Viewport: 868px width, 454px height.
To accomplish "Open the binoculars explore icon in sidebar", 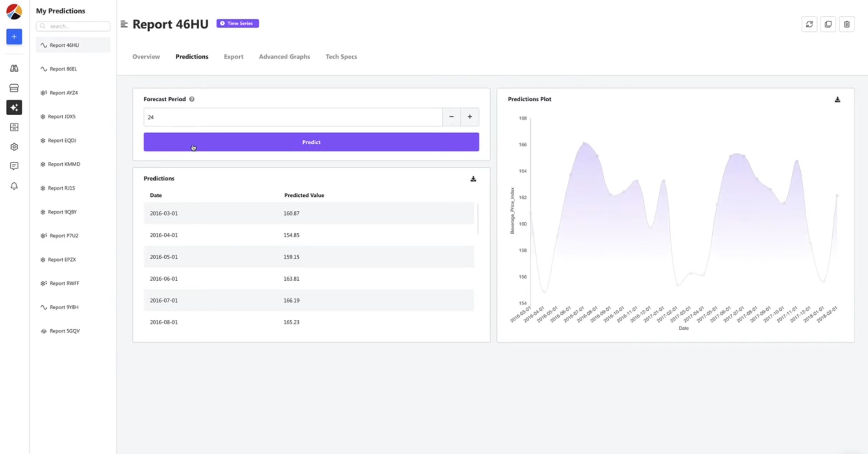I will pos(14,68).
